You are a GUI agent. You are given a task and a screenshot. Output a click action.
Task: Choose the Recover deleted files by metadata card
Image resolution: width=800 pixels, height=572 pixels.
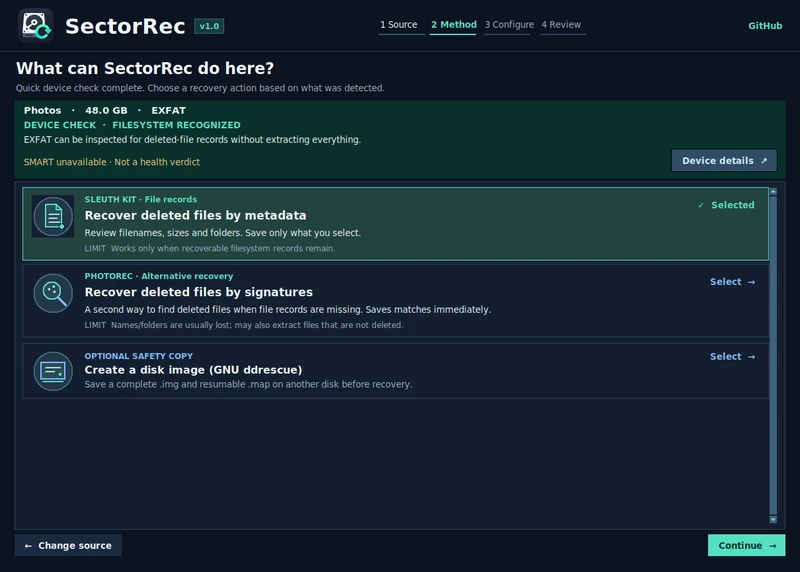(x=395, y=224)
